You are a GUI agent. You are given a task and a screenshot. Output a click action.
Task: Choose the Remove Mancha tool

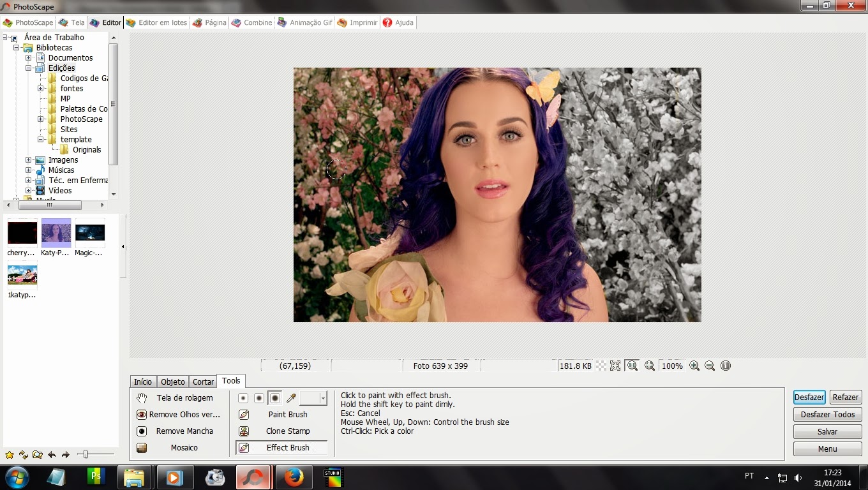coord(179,431)
